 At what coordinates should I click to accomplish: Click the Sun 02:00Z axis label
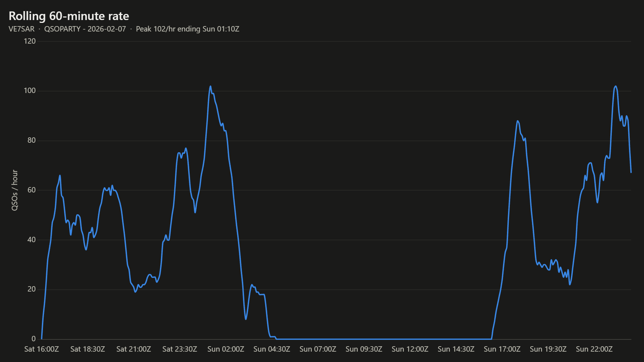tap(226, 349)
